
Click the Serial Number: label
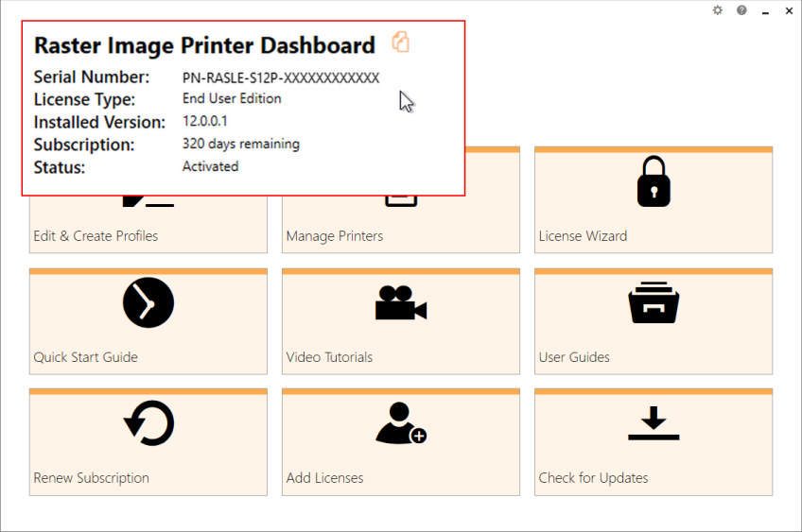coord(92,77)
